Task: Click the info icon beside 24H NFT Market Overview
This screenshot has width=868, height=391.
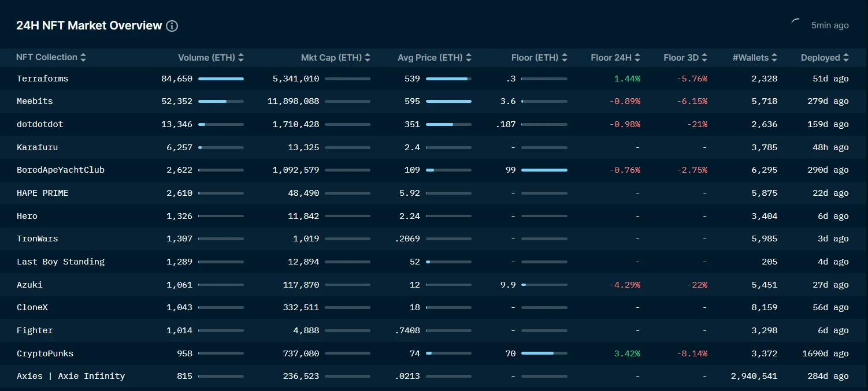Action: 172,26
